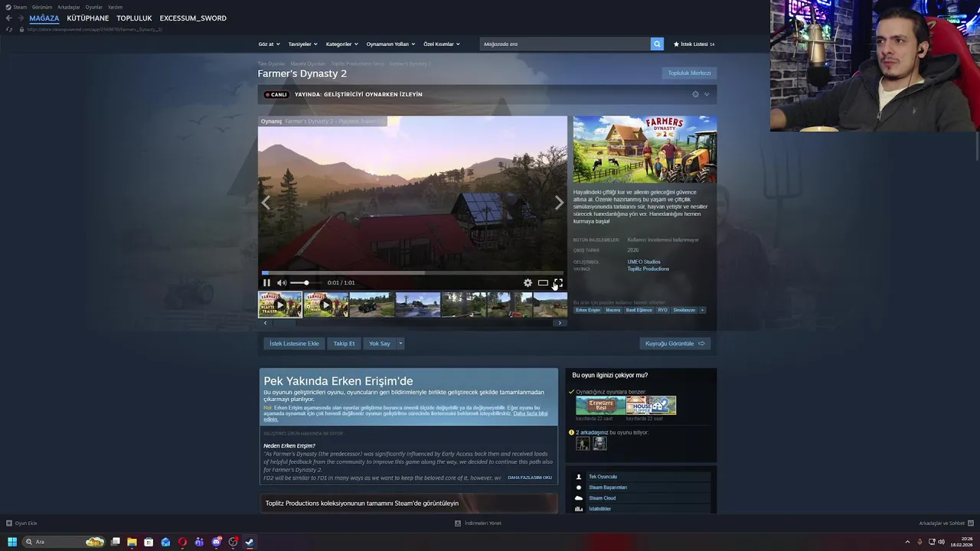Click Tek Oyunculu feature row
This screenshot has height=551, width=980.
[x=642, y=477]
